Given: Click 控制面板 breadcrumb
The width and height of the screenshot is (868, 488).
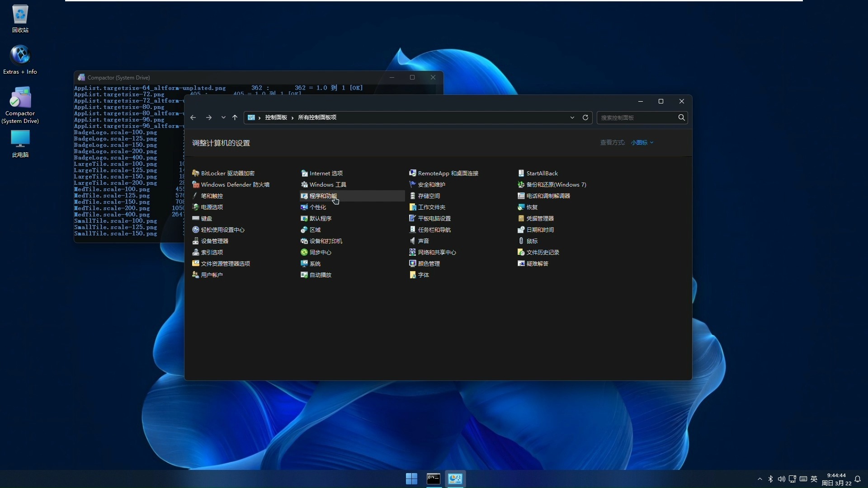Looking at the screenshot, I should [276, 117].
